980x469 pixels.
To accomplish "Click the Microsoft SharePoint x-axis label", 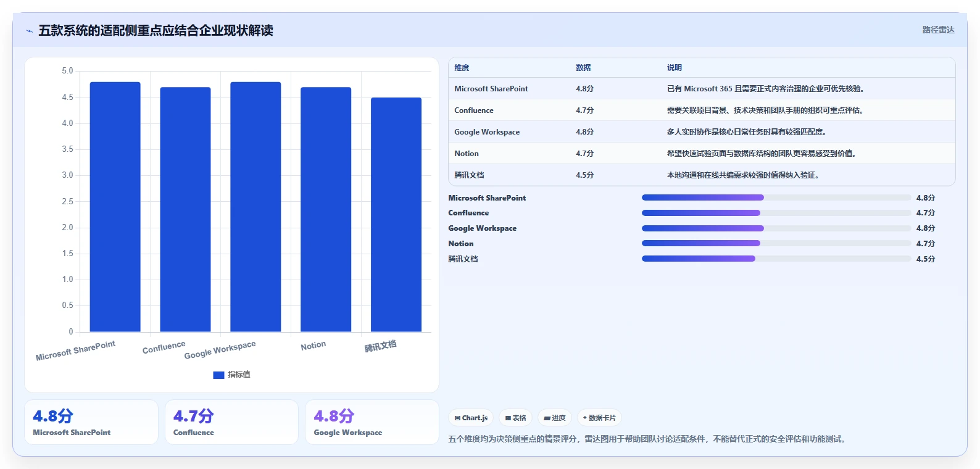I will pyautogui.click(x=75, y=351).
